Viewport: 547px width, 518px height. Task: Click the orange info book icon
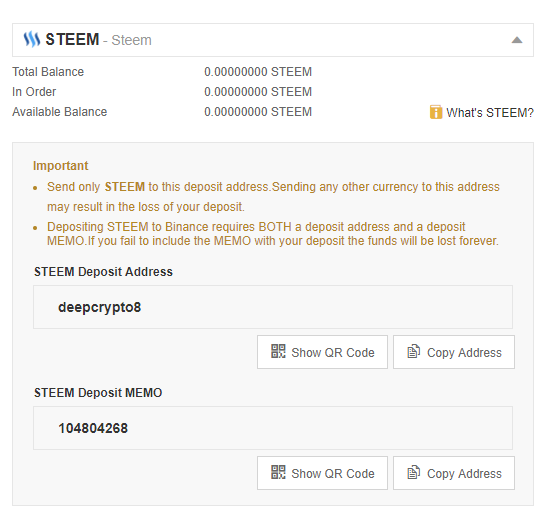coord(436,112)
